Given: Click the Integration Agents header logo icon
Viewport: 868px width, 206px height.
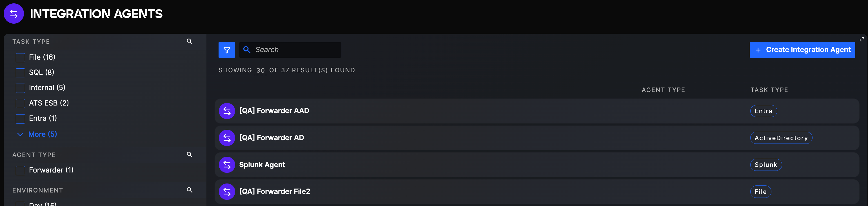Looking at the screenshot, I should (x=14, y=14).
